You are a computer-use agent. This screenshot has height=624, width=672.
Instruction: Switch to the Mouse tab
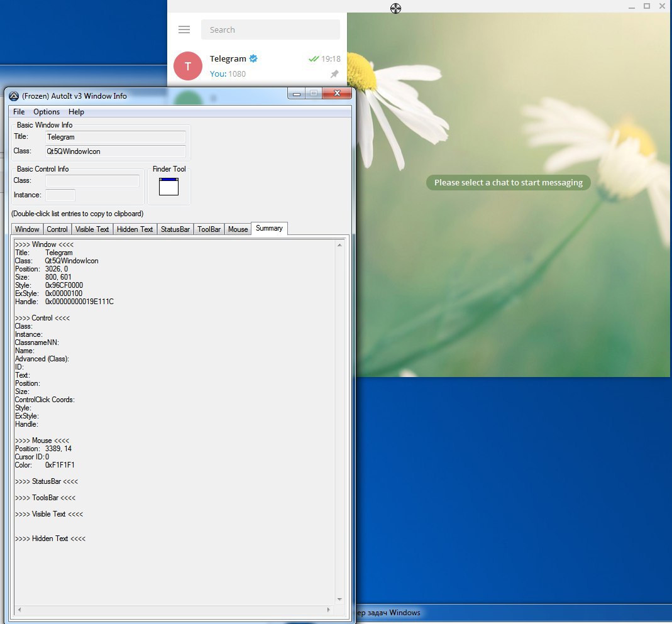tap(238, 229)
